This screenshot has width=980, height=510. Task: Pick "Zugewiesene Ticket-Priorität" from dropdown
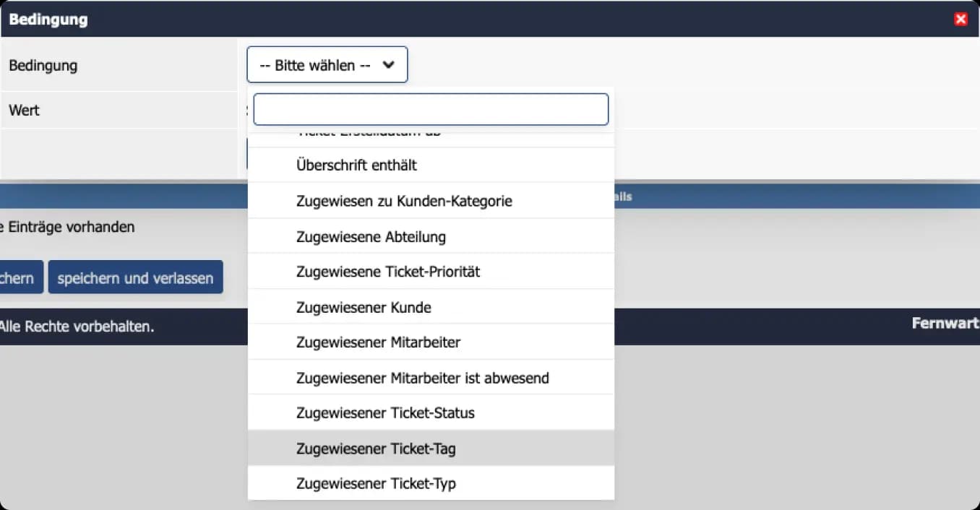pyautogui.click(x=388, y=272)
